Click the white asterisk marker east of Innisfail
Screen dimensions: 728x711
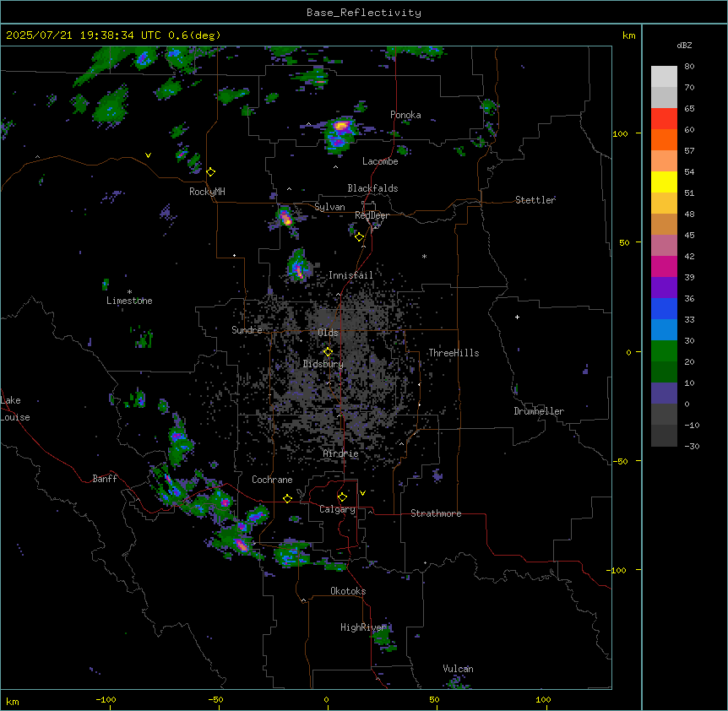[424, 256]
